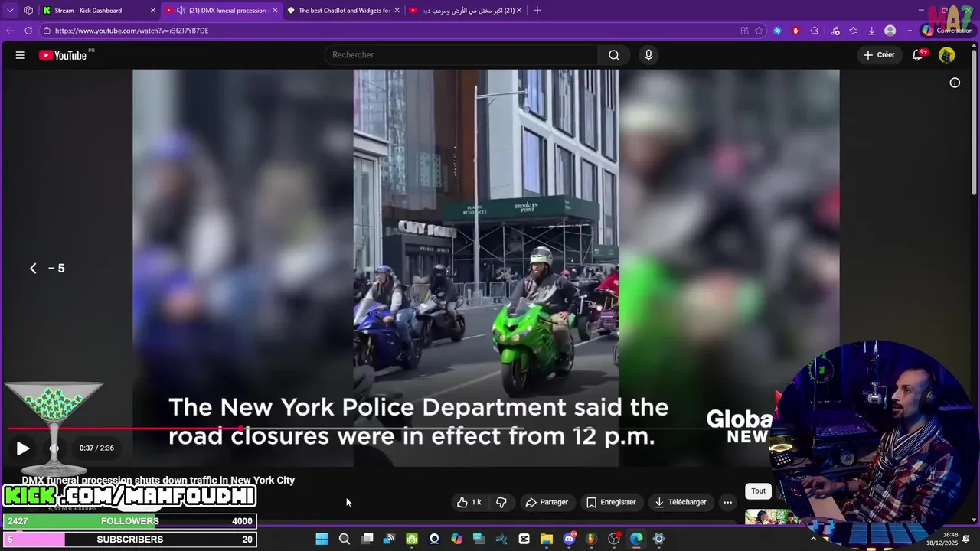
Task: Click the video title DMX funeral procession
Action: tap(158, 480)
